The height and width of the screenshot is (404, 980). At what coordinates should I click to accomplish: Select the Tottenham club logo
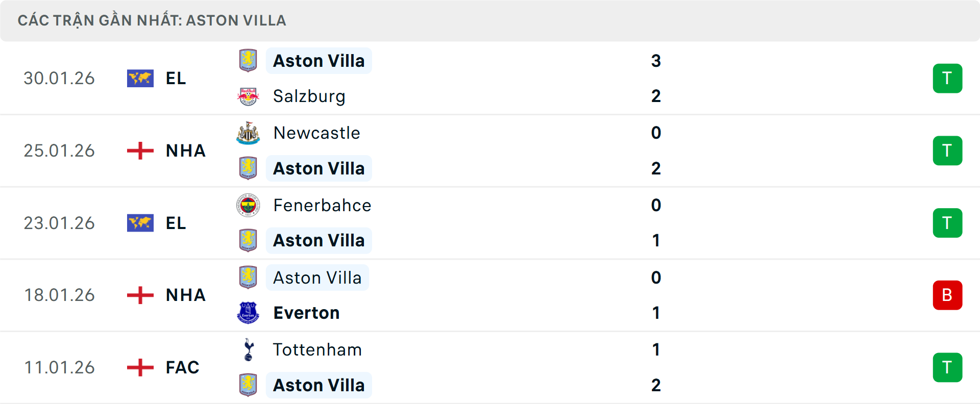click(249, 350)
